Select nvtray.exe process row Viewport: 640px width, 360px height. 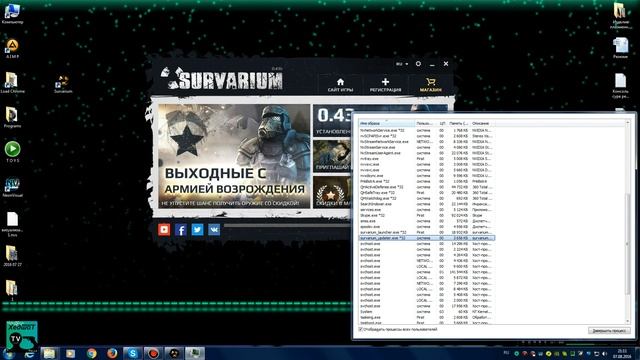pyautogui.click(x=427, y=158)
